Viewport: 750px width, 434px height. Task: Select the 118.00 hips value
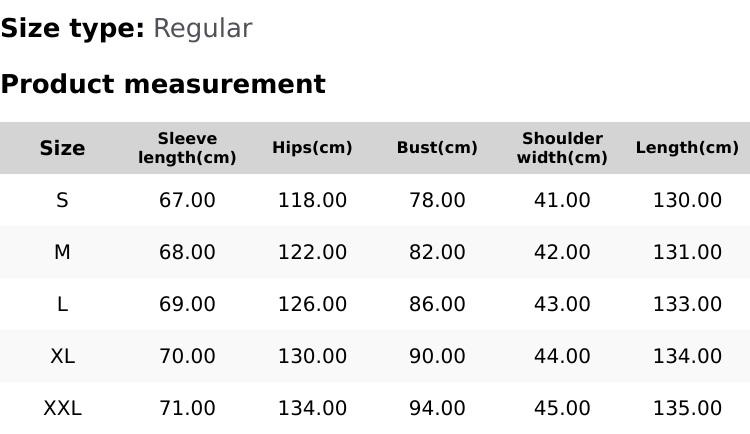[312, 200]
